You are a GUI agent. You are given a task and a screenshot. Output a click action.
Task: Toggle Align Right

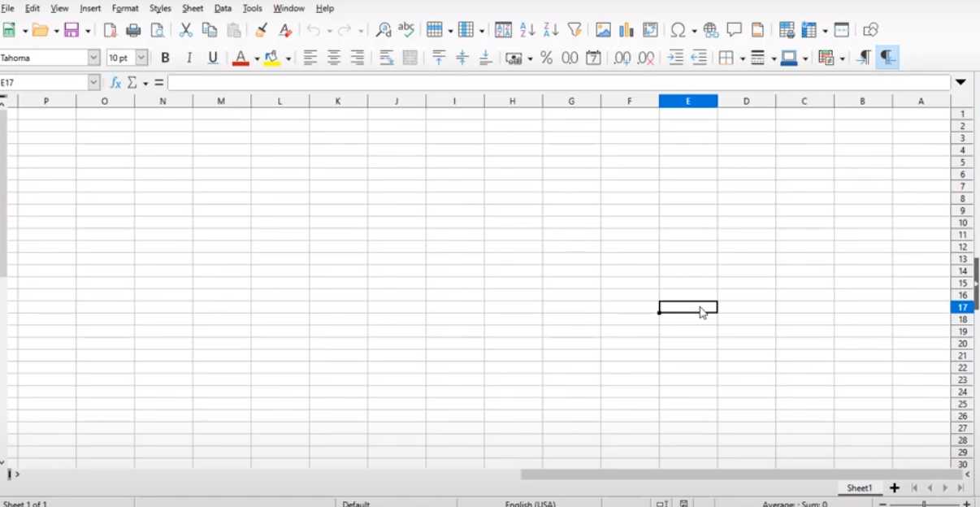358,58
